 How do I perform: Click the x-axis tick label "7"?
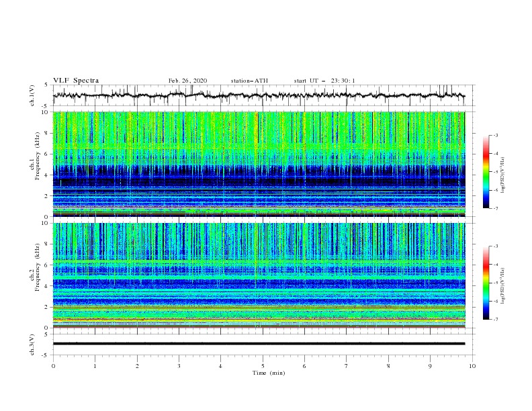click(x=347, y=366)
